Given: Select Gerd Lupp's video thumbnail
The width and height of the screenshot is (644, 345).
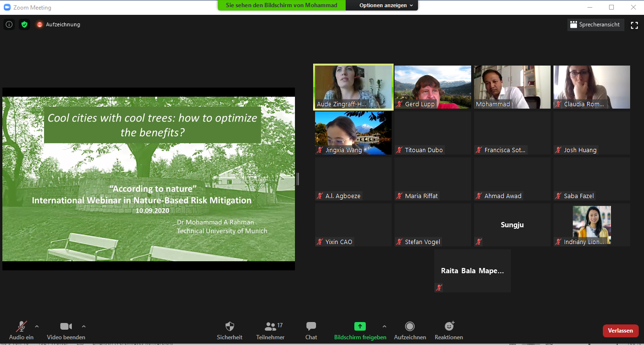Looking at the screenshot, I should [x=432, y=88].
